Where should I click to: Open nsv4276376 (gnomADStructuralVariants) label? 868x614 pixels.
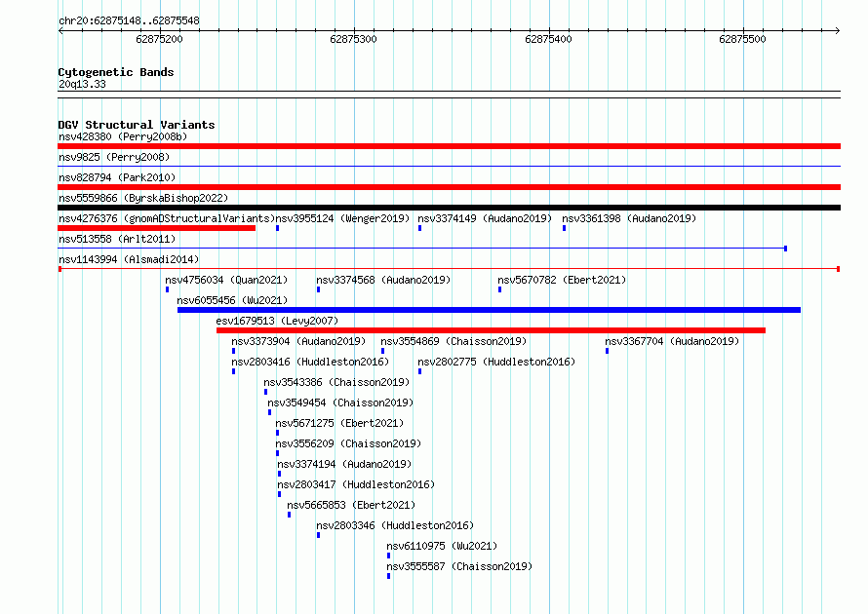(167, 218)
